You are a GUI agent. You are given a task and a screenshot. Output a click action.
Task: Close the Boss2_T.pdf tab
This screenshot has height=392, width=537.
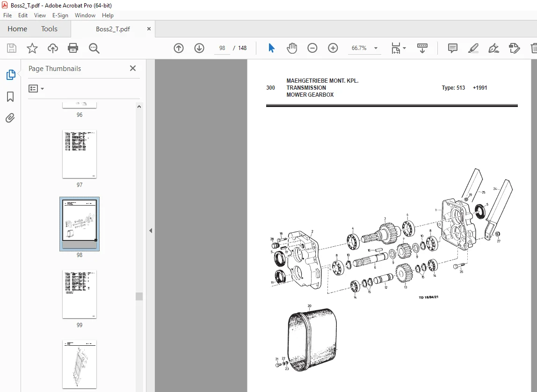pos(149,29)
